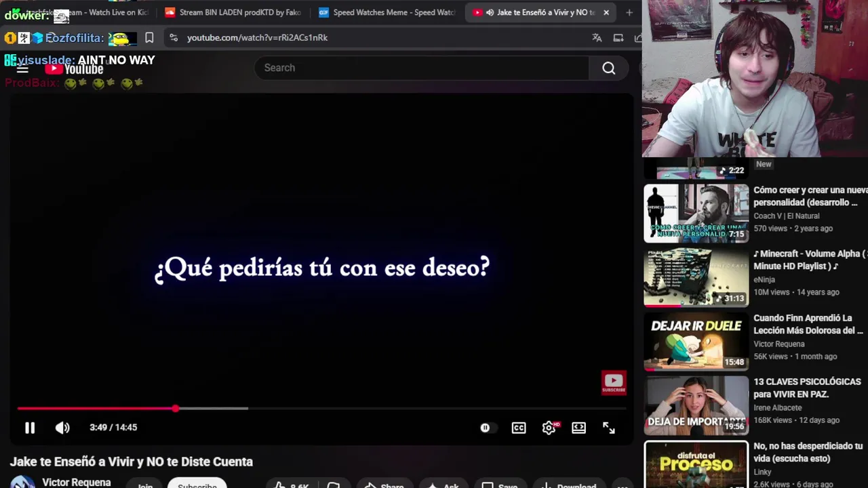The width and height of the screenshot is (868, 488).
Task: Mute the tab via its speaker icon
Action: 490,12
